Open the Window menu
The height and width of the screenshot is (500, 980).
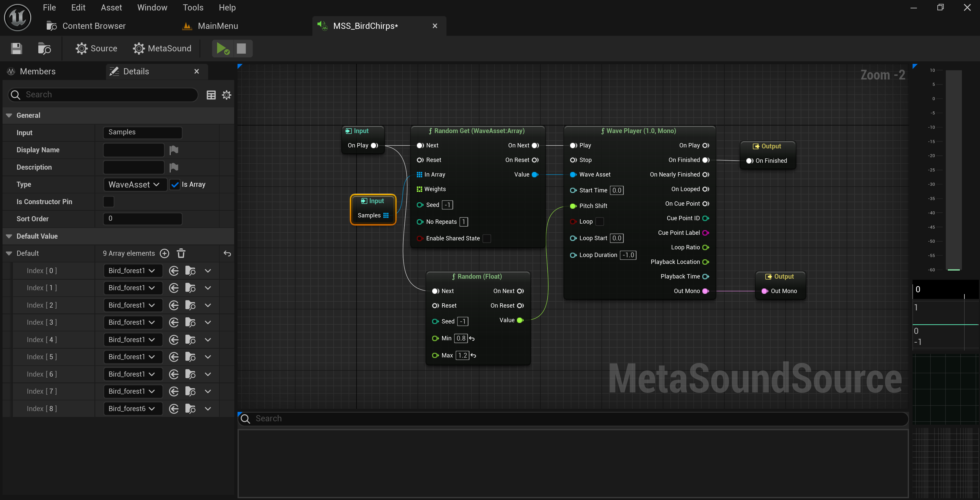(x=152, y=8)
